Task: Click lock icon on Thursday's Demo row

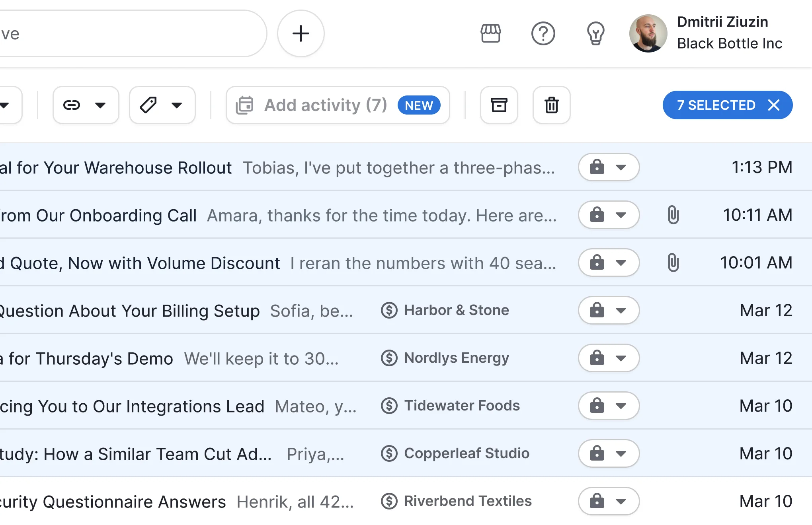Action: click(597, 358)
